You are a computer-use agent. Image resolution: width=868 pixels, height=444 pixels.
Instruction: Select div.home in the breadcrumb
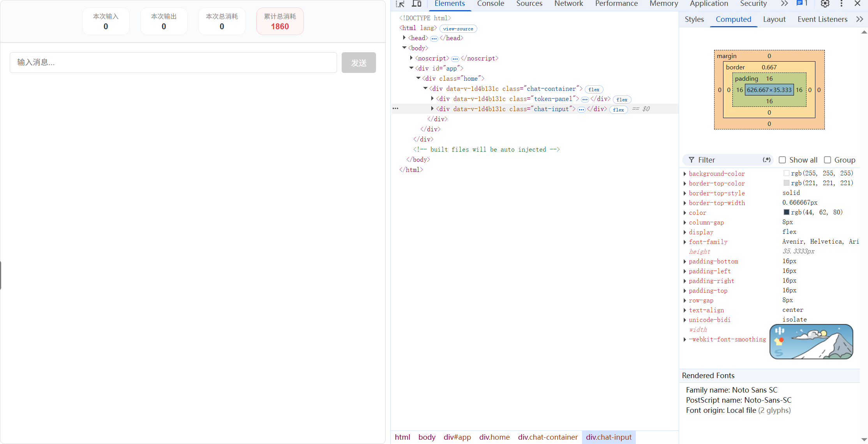tap(494, 437)
